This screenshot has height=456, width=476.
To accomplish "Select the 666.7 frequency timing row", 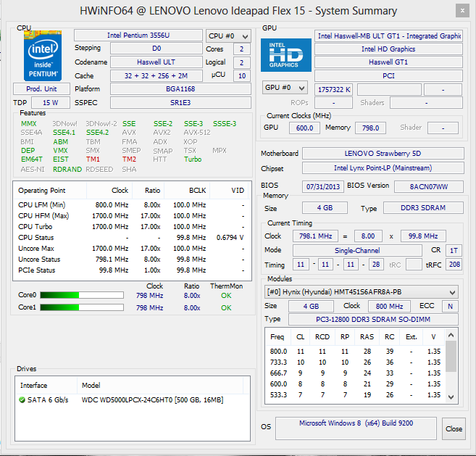I will point(355,373).
